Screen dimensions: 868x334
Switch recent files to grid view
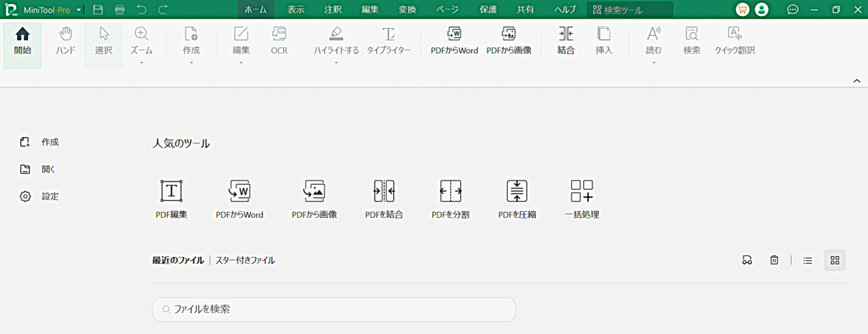point(835,259)
